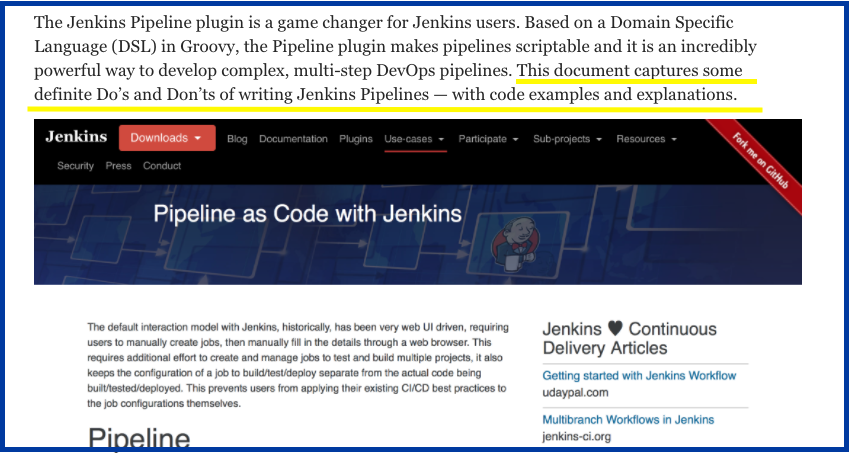850x453 pixels.
Task: Click the heart icon in the sidebar heading
Action: (x=615, y=328)
